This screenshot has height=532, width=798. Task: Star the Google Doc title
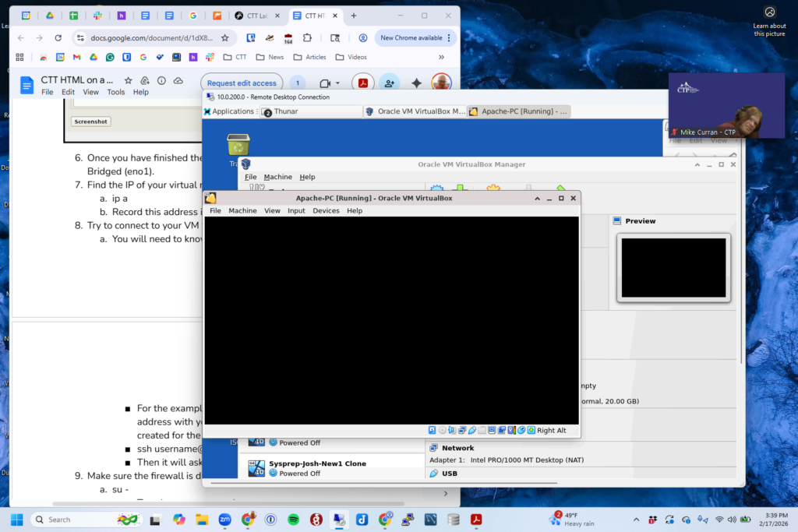click(129, 80)
